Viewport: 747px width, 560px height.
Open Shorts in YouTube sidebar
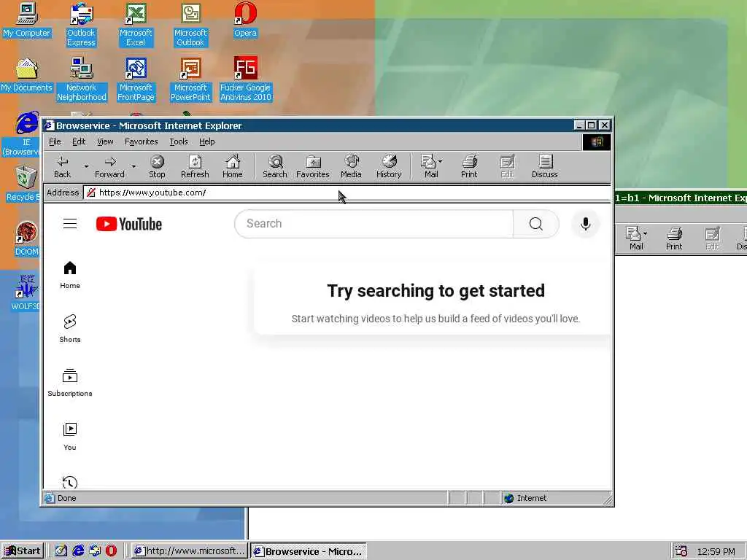pyautogui.click(x=70, y=329)
